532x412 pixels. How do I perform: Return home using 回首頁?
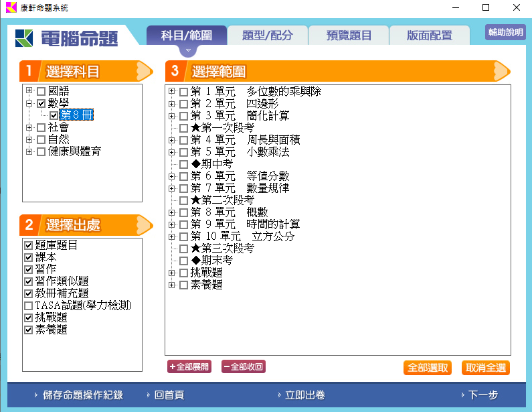(169, 395)
